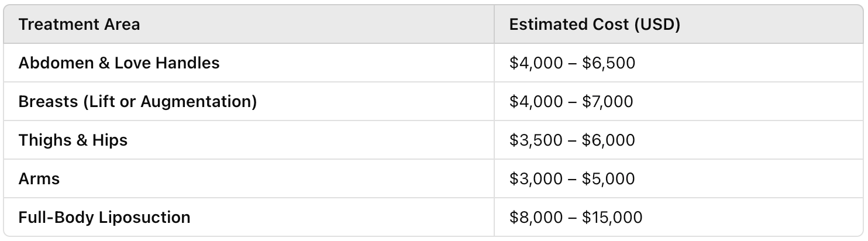The width and height of the screenshot is (868, 241).
Task: Click the $3,500 – $6,000 cost cell
Action: tap(678, 140)
